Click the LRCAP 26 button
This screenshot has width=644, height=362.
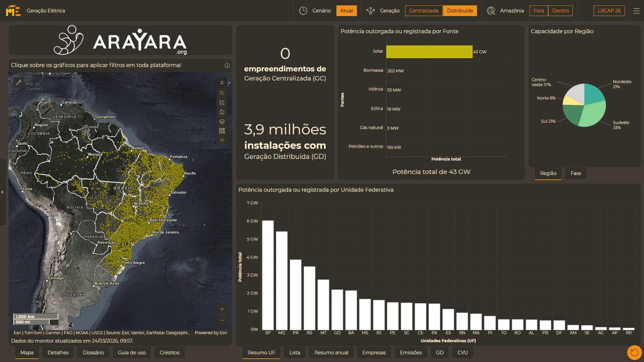[x=609, y=11]
